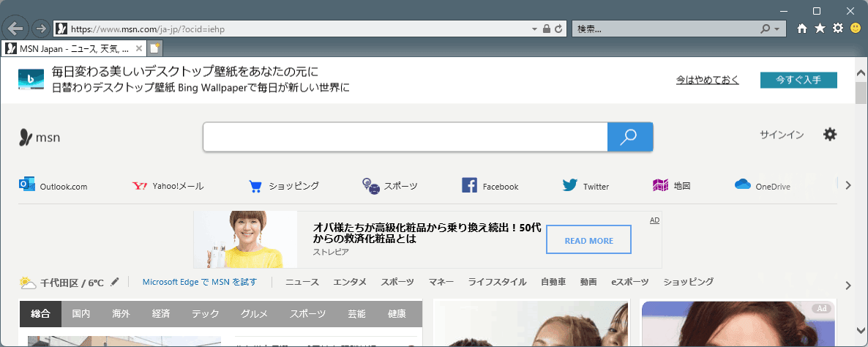Open the browser Tools gear icon
Viewport: 868px width, 347px height.
tap(838, 29)
